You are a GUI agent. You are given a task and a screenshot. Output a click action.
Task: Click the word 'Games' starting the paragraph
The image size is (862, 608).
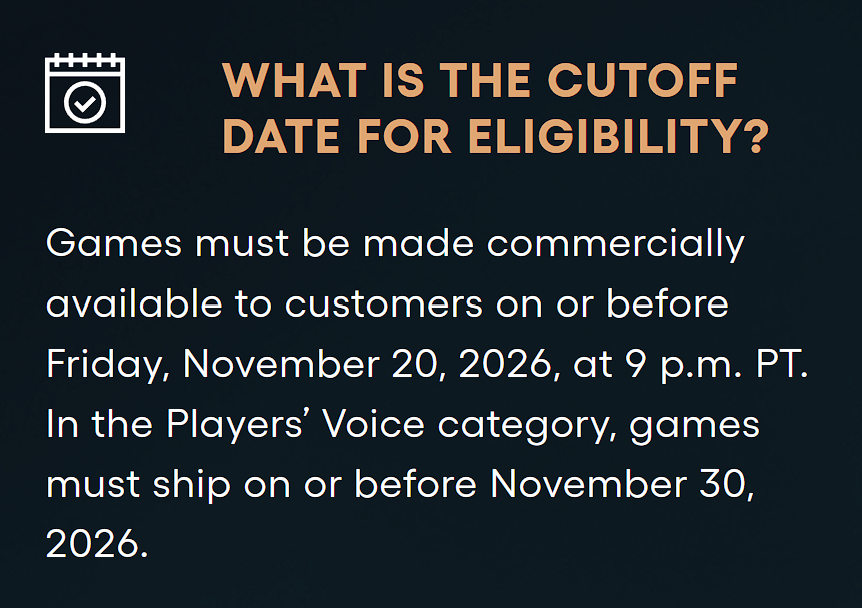pos(114,243)
